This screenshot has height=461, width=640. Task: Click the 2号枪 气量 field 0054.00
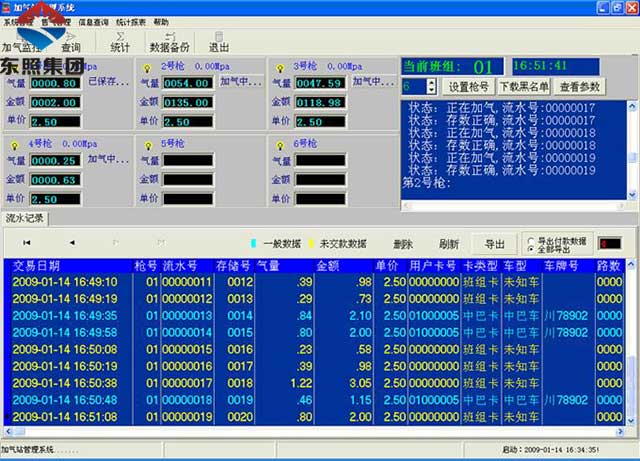coord(188,83)
